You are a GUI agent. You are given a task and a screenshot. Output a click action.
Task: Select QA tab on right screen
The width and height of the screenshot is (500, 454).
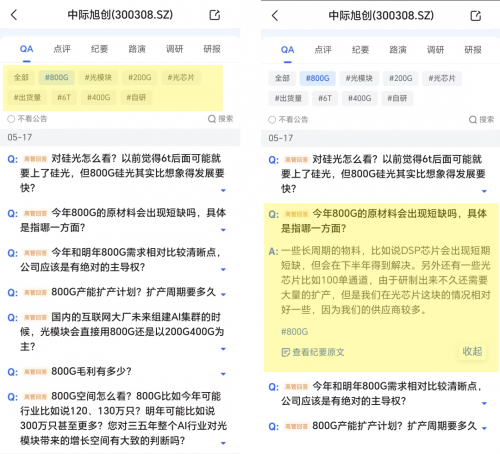287,50
